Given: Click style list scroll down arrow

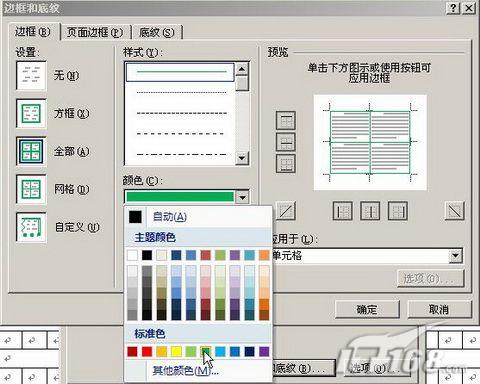Looking at the screenshot, I should (242, 158).
